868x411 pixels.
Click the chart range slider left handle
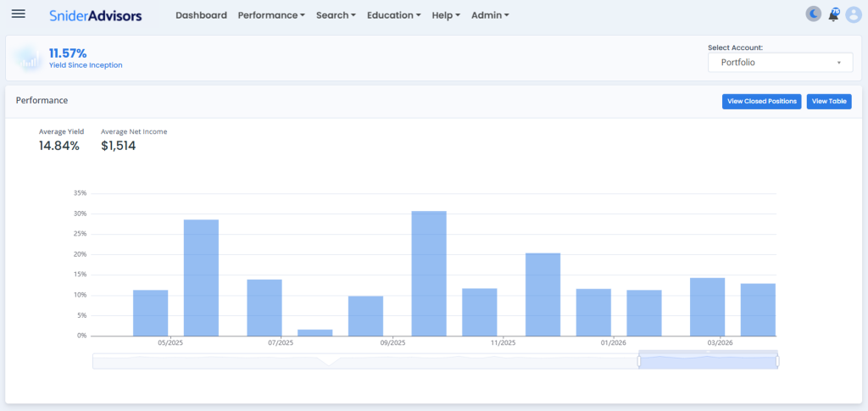(638, 362)
